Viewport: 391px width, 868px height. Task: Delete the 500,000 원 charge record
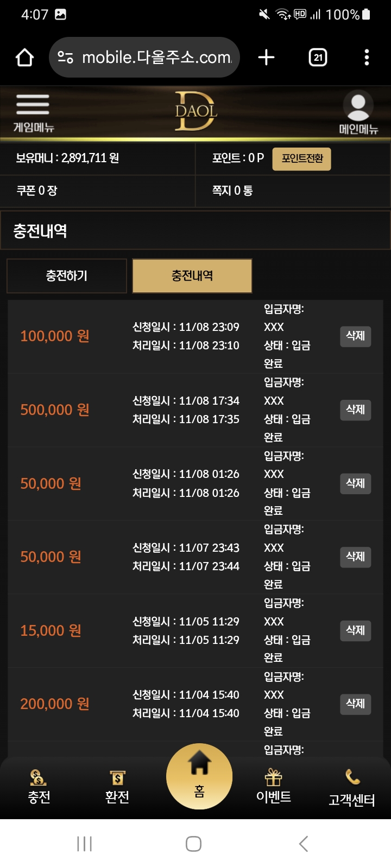coord(355,410)
